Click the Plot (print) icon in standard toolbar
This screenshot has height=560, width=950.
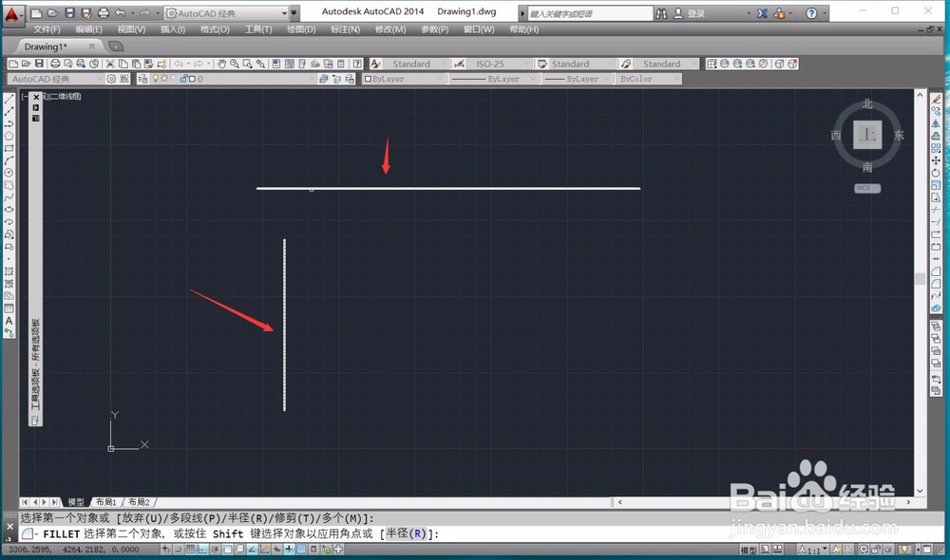[x=55, y=64]
